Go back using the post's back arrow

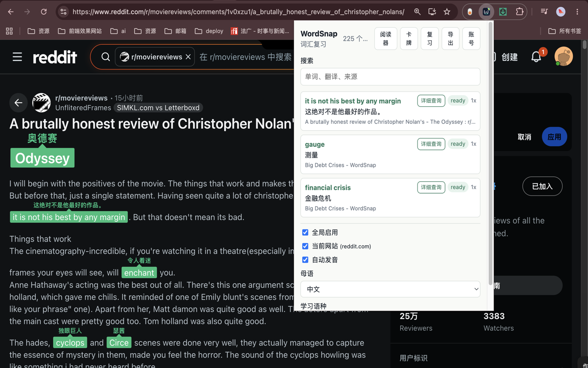[18, 103]
